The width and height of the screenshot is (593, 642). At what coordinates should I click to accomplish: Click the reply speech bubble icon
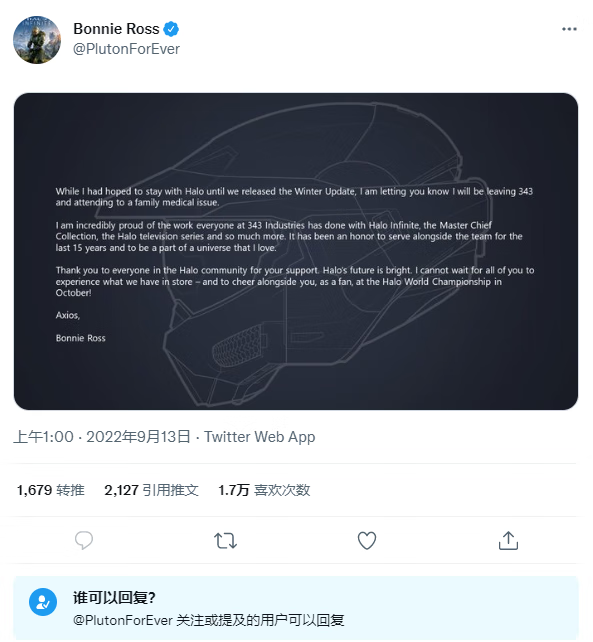click(84, 540)
